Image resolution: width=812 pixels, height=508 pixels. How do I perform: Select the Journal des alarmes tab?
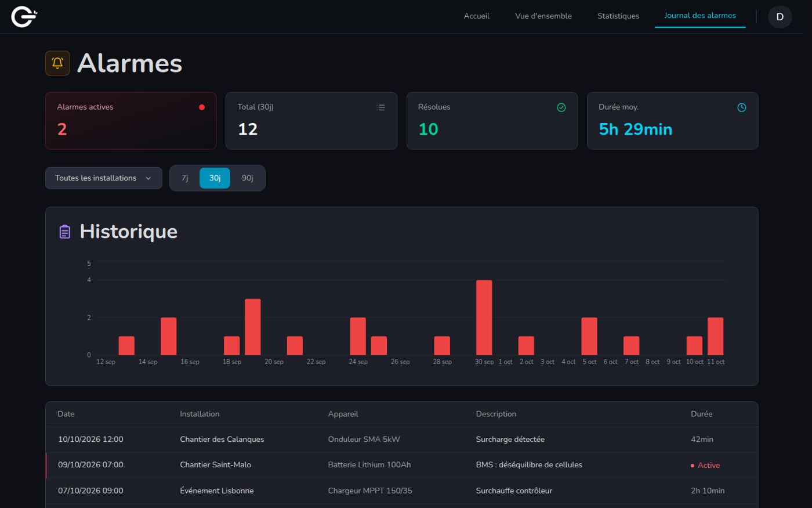700,16
